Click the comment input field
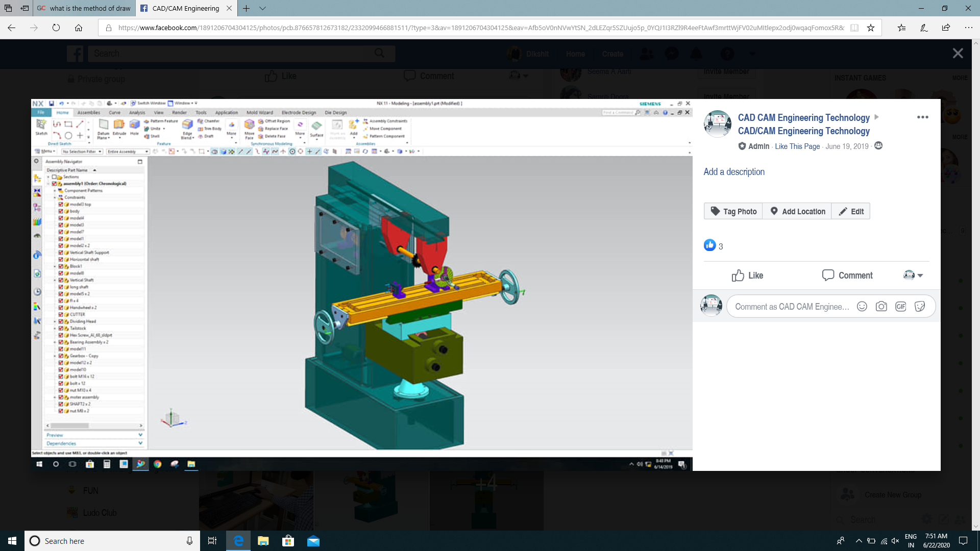Image resolution: width=980 pixels, height=551 pixels. coord(791,307)
